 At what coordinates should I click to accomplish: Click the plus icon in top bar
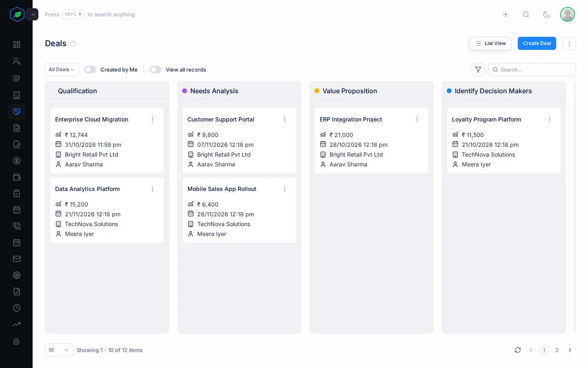[x=506, y=14]
